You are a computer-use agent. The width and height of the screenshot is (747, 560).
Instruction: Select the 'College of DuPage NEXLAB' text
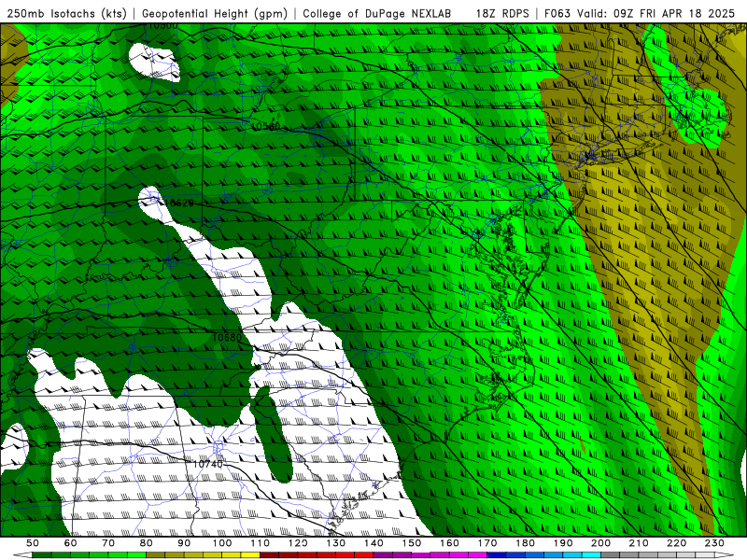(377, 13)
